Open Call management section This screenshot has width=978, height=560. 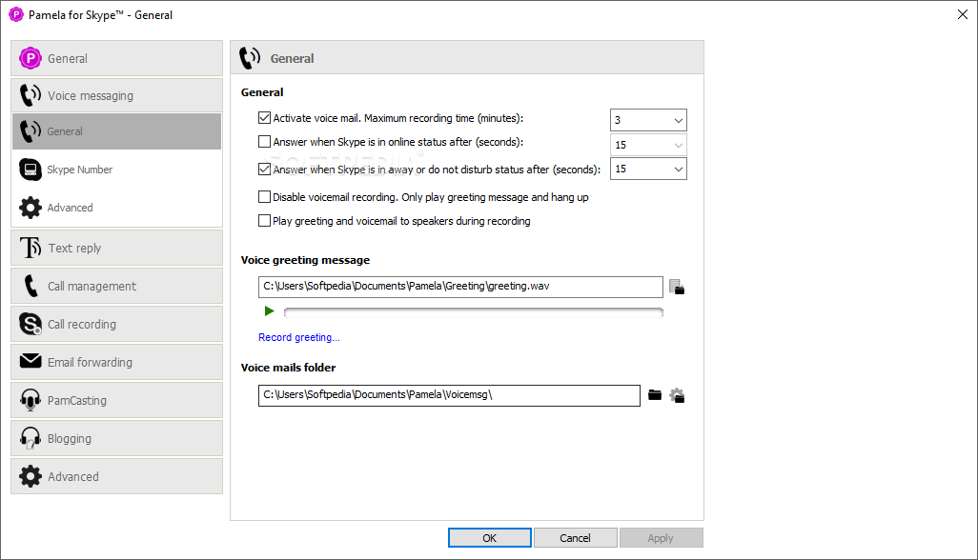(x=116, y=286)
